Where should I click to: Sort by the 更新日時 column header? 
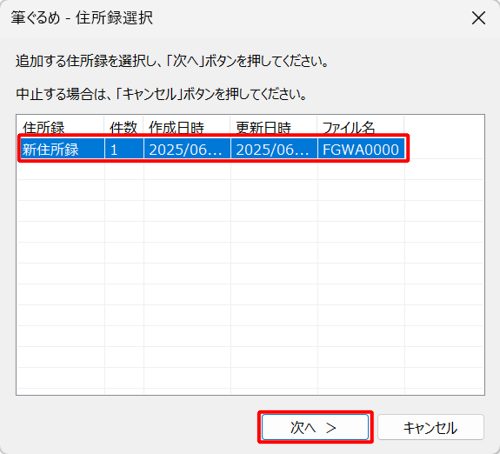(x=274, y=126)
